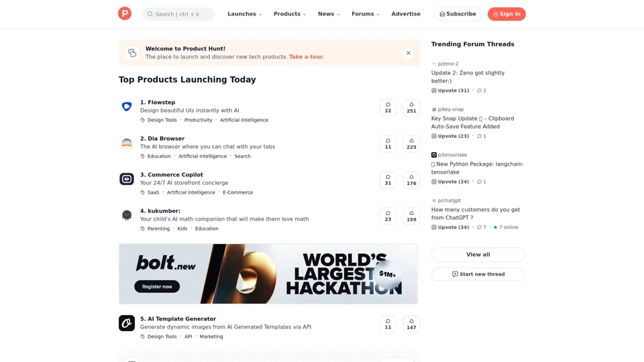Open Dia Browser's 11 comments

(388, 143)
